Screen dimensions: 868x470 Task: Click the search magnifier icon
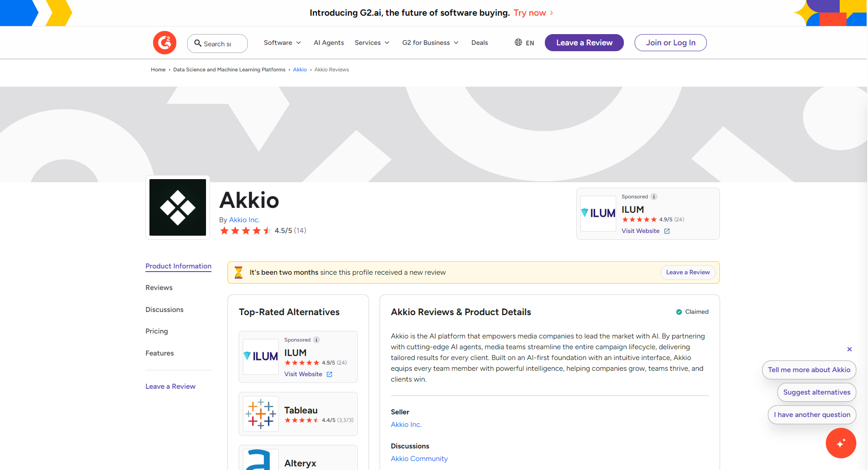198,43
